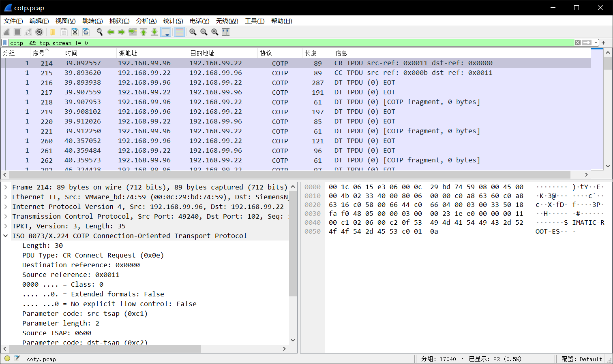Click the expert info circle in status bar
Image resolution: width=613 pixels, height=364 pixels.
(x=7, y=358)
